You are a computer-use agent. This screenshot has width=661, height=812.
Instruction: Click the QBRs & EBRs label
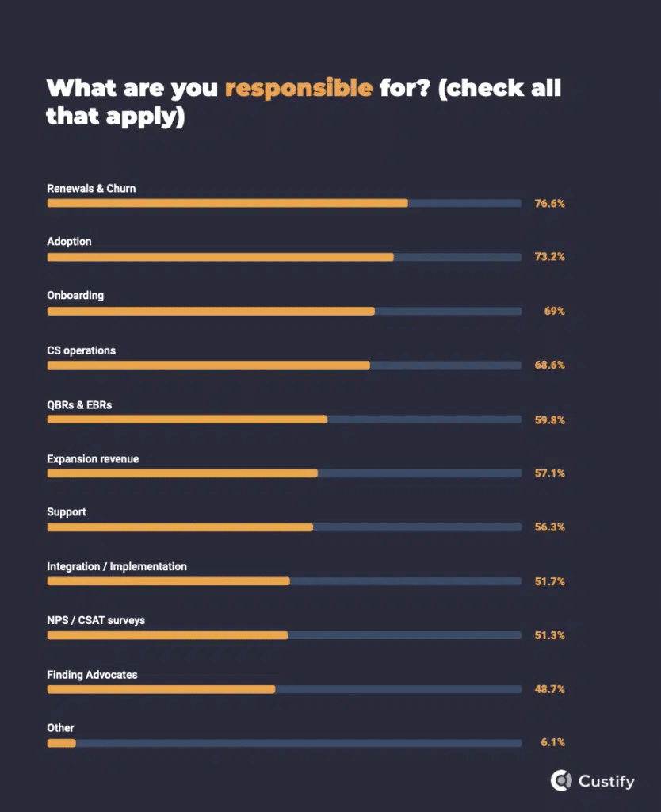[79, 405]
